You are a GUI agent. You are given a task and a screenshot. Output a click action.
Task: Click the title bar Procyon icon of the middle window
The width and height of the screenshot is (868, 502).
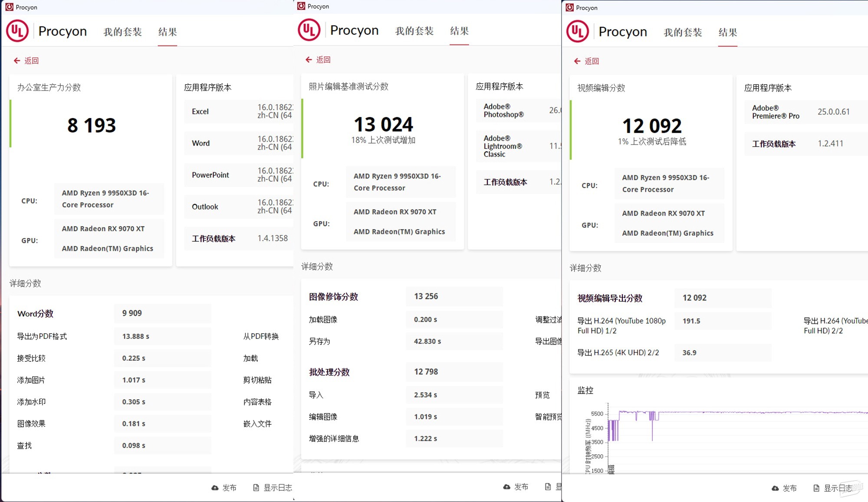point(301,6)
